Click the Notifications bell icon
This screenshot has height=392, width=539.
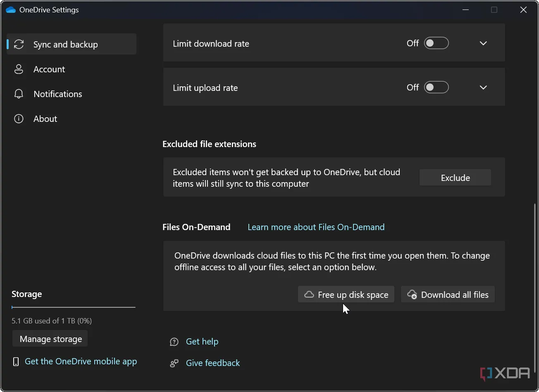19,94
